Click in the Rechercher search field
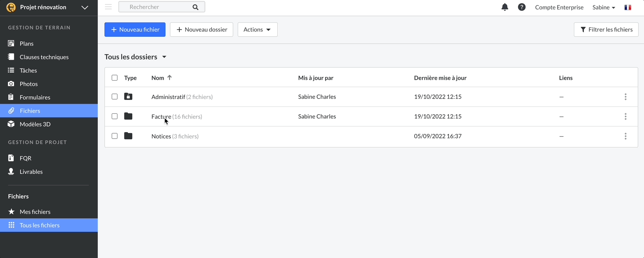The image size is (644, 258). pos(157,7)
